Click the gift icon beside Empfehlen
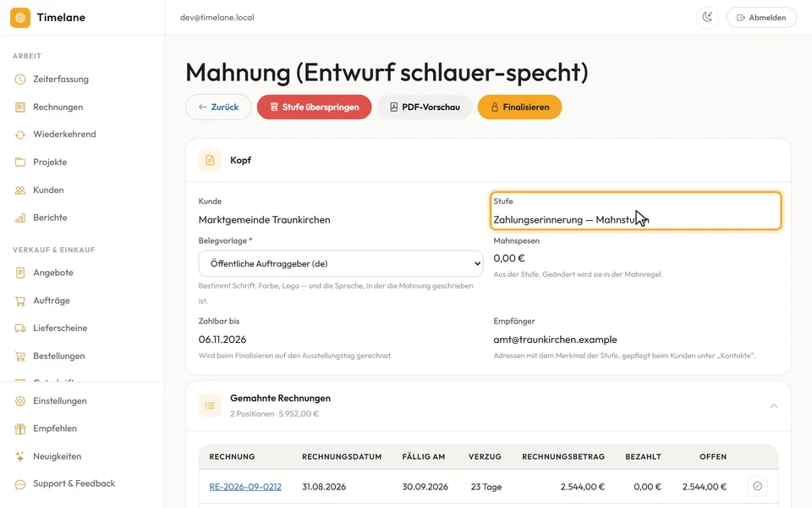 [20, 428]
